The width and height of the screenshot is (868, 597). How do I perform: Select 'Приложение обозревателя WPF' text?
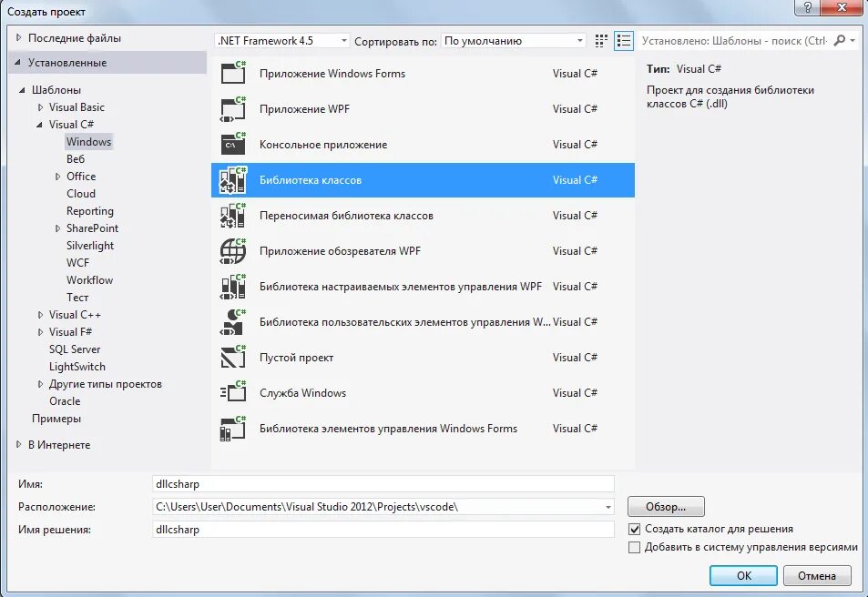(340, 250)
